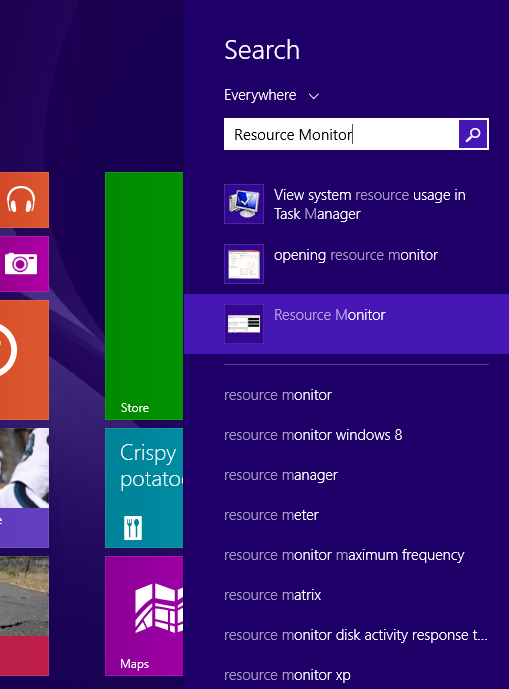509x689 pixels.
Task: Choose suggestion 'resource matrix'
Action: [273, 595]
